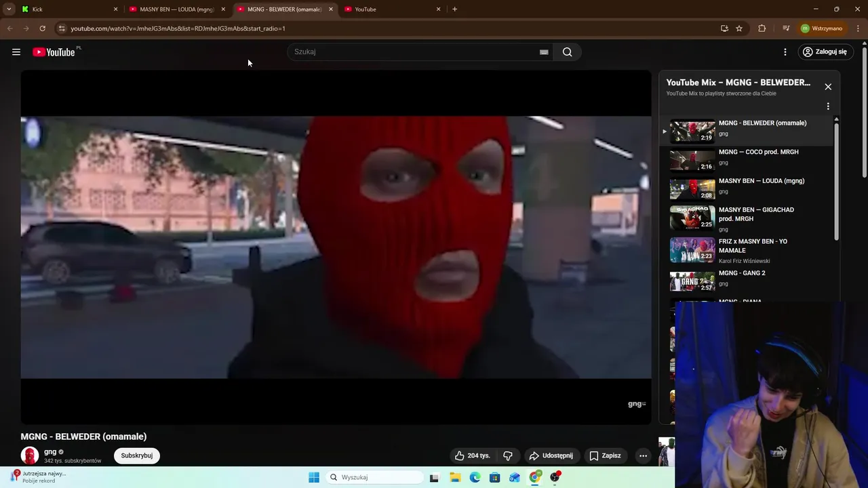Click the Zapisz save button
Image resolution: width=868 pixels, height=488 pixels.
pyautogui.click(x=606, y=455)
